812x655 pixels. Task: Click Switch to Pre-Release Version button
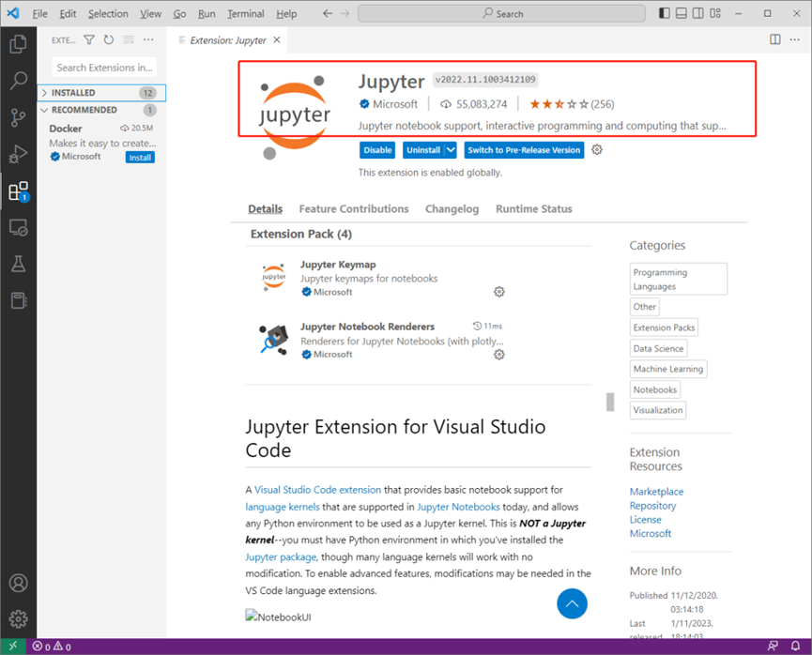tap(524, 150)
